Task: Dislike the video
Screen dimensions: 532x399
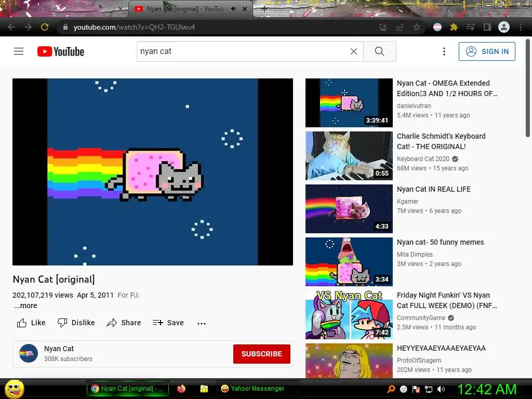Action: point(76,323)
